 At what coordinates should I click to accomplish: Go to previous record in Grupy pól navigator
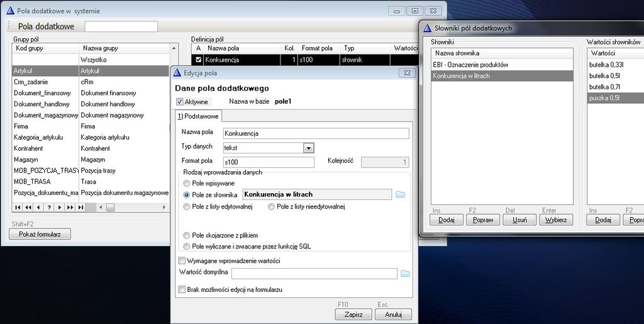tap(38, 208)
